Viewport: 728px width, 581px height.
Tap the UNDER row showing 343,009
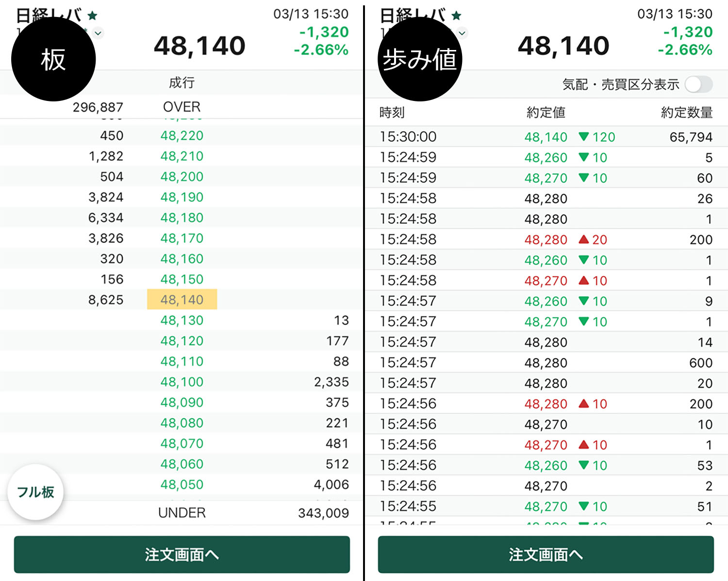[x=182, y=513]
